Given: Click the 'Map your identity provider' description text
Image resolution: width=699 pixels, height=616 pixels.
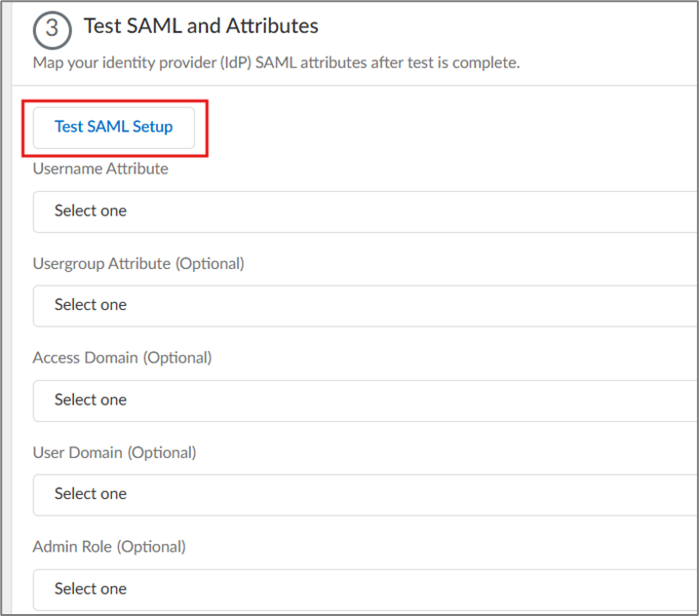Looking at the screenshot, I should (x=276, y=63).
